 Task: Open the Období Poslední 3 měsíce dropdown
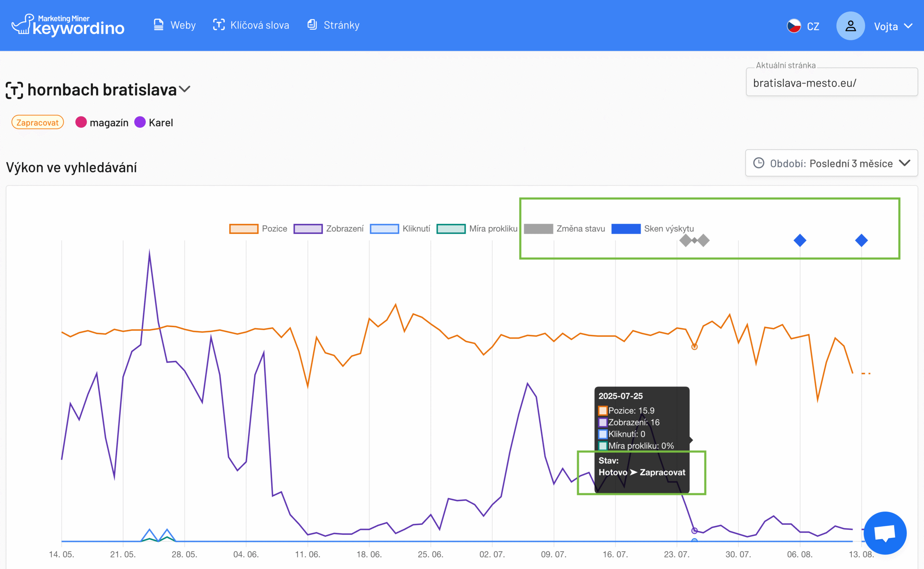coord(831,163)
